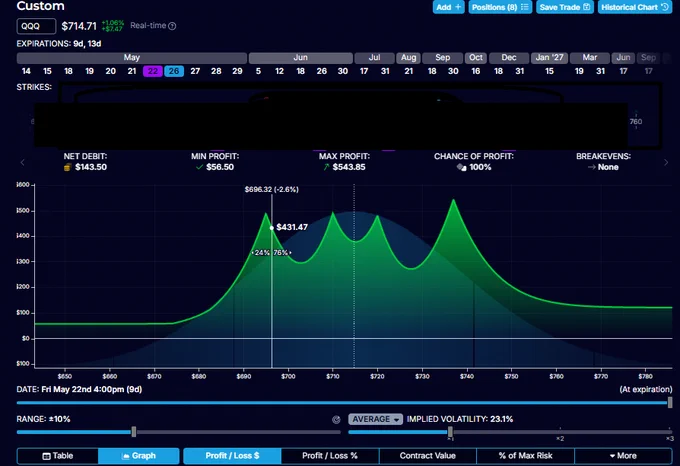Viewport: 680px width, 466px height.
Task: Toggle the May 22 expiration
Action: [153, 71]
